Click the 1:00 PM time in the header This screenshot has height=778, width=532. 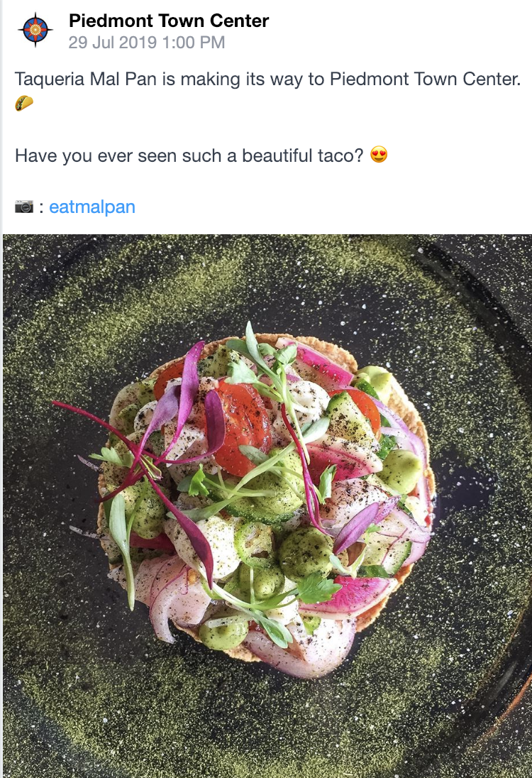194,43
